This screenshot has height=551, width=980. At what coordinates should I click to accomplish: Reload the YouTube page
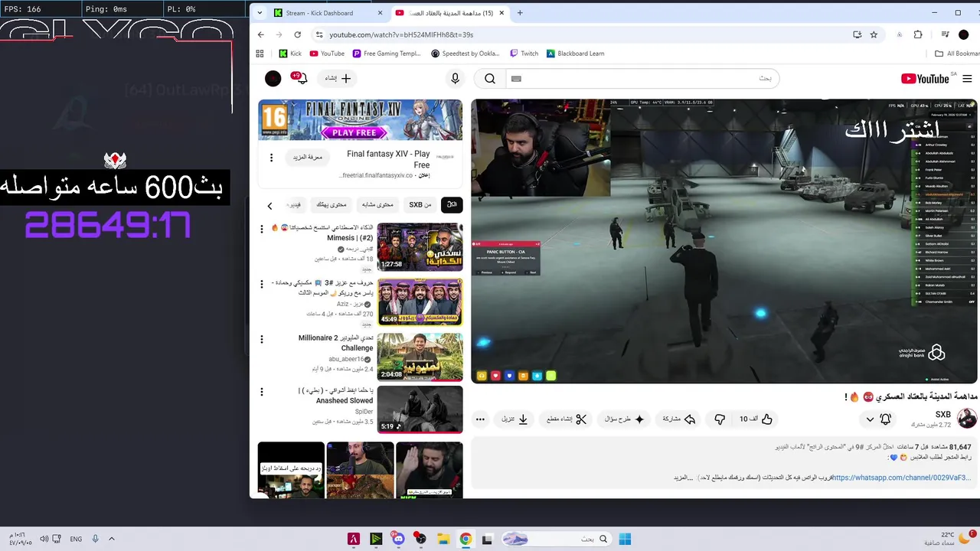(298, 34)
